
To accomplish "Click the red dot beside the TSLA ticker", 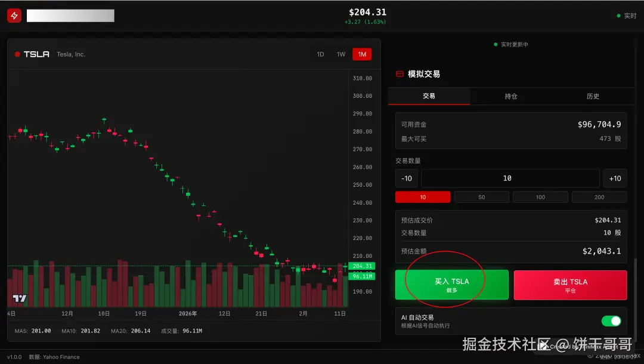I will coord(17,54).
